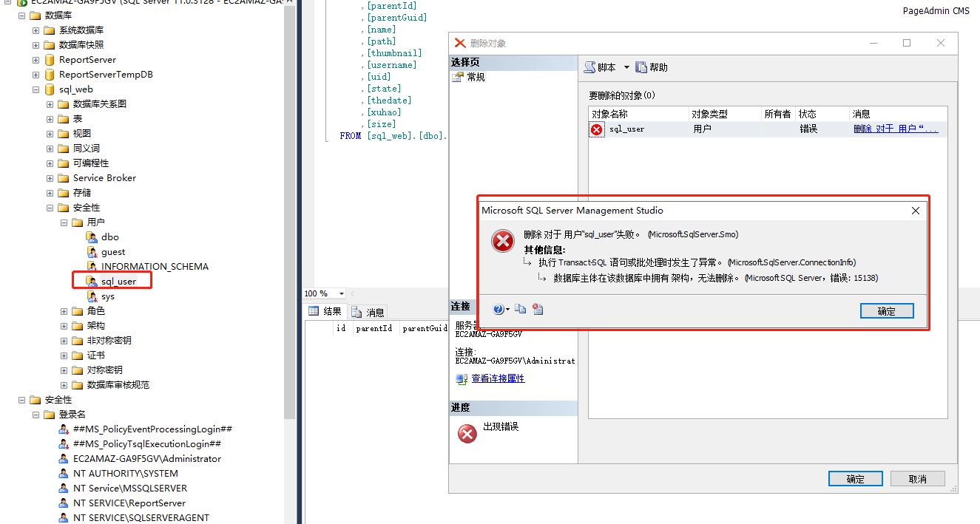Click the sql_web database icon

tap(49, 89)
